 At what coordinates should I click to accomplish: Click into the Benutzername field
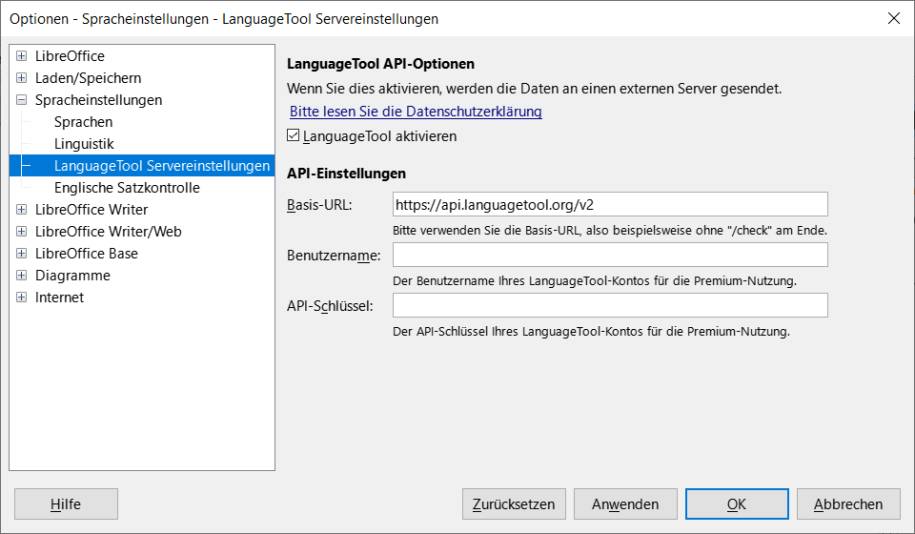(x=610, y=255)
